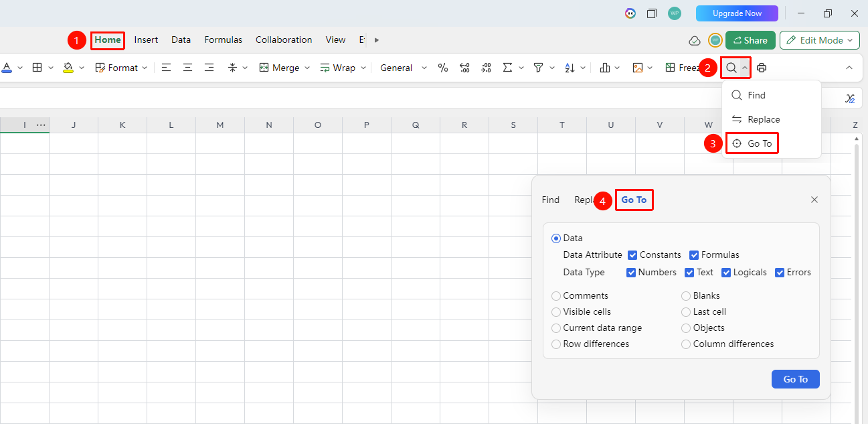Viewport: 868px width, 424px height.
Task: Click the cloud sync status icon
Action: (695, 41)
